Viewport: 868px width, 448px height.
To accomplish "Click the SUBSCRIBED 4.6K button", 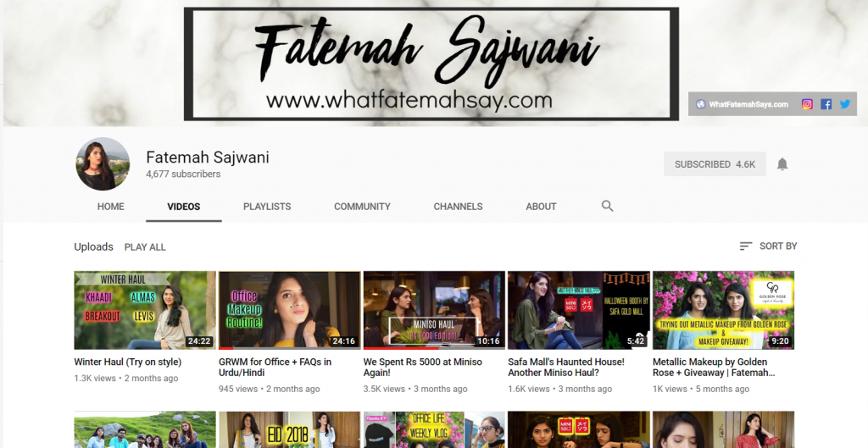I will click(715, 163).
